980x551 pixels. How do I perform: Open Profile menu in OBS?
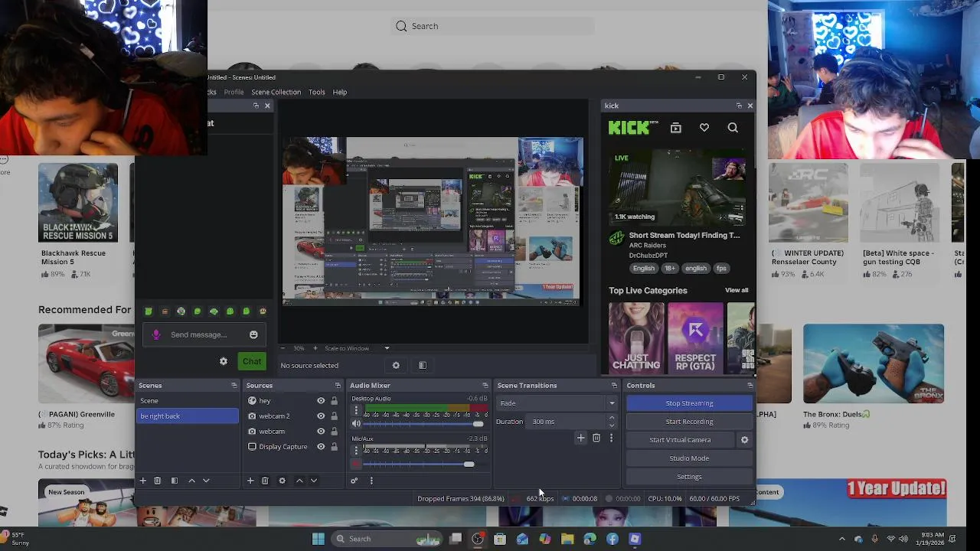click(234, 92)
